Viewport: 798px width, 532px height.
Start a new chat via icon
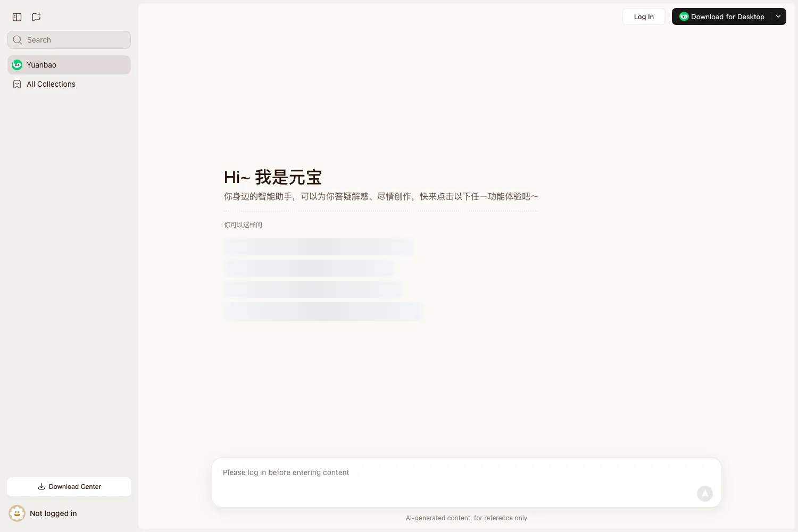(x=36, y=17)
